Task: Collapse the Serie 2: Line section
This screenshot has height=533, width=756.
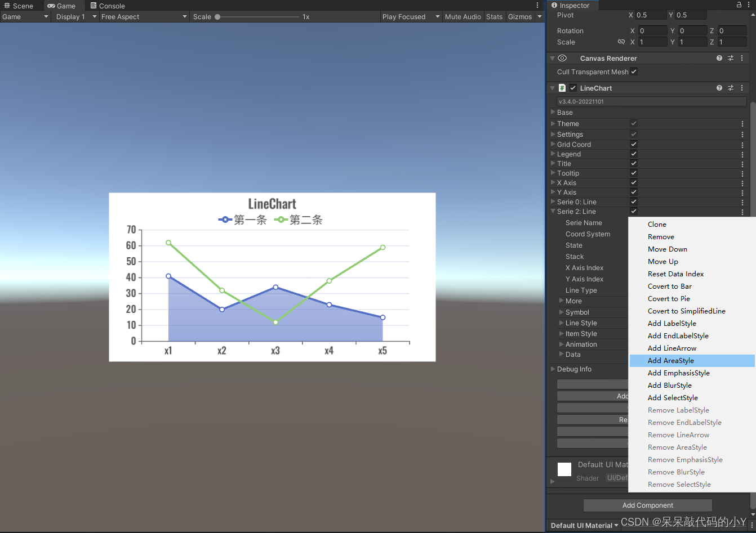Action: click(x=553, y=212)
